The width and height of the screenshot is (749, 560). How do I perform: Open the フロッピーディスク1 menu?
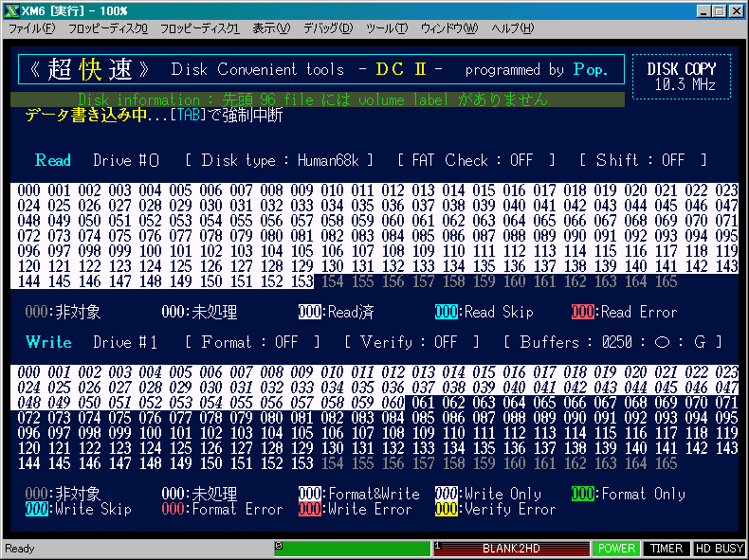point(200,28)
